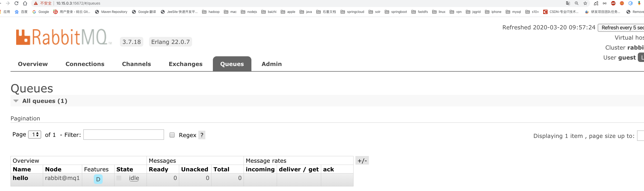Screen dimensions: 644x191
Task: Click the Regex help question mark button
Action: click(x=202, y=135)
